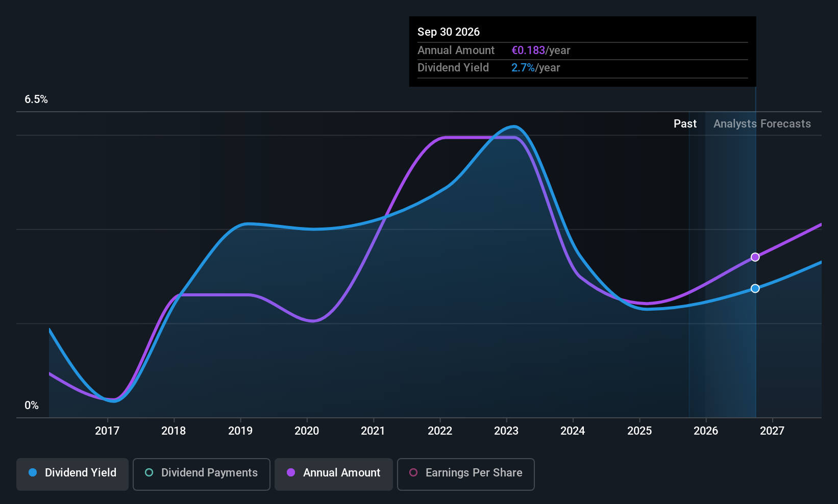This screenshot has height=504, width=838.
Task: Toggle the Dividend Yield legend button
Action: point(72,474)
